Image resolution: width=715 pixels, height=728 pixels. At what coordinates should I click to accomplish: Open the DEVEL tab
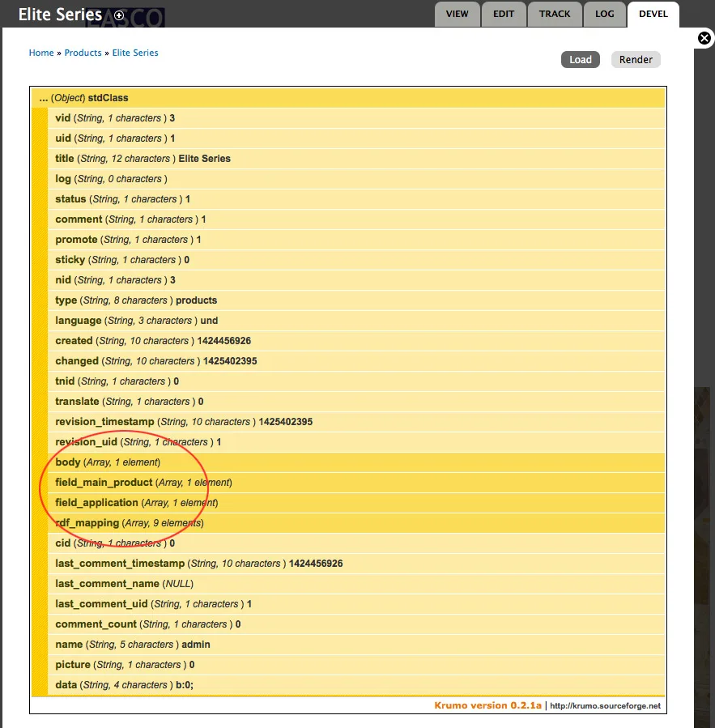[653, 14]
